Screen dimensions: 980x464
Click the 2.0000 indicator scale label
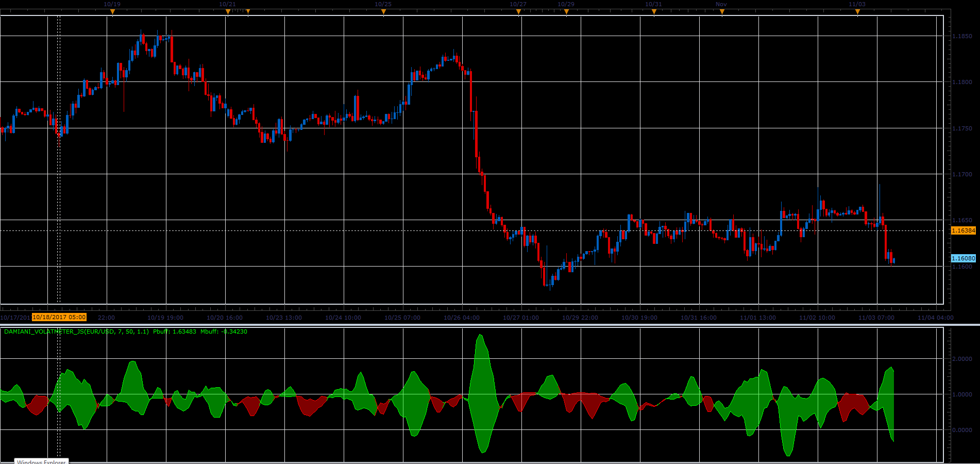pos(962,359)
